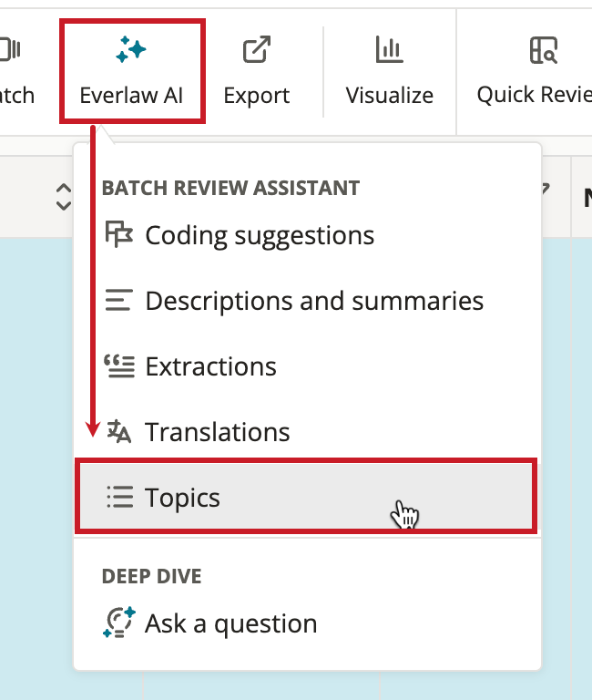Viewport: 592px width, 700px height.
Task: Click the Quick Review magnifier icon
Action: 544,50
